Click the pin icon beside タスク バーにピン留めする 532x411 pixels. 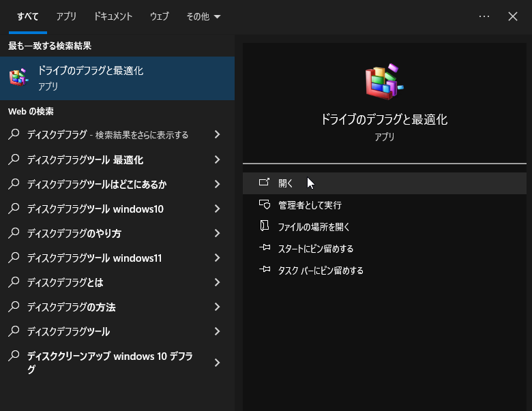click(265, 270)
